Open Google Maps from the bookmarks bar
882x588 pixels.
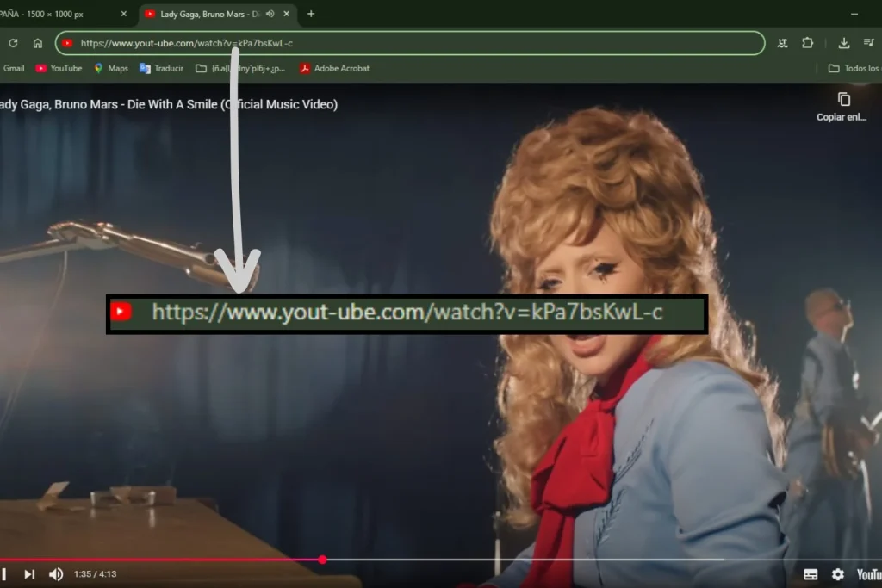(x=109, y=68)
